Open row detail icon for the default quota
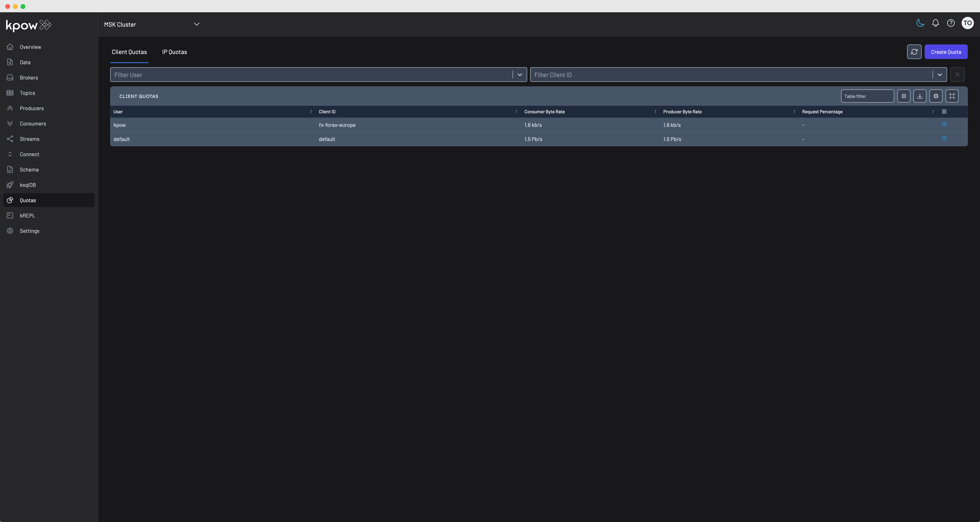This screenshot has height=522, width=980. click(x=944, y=139)
